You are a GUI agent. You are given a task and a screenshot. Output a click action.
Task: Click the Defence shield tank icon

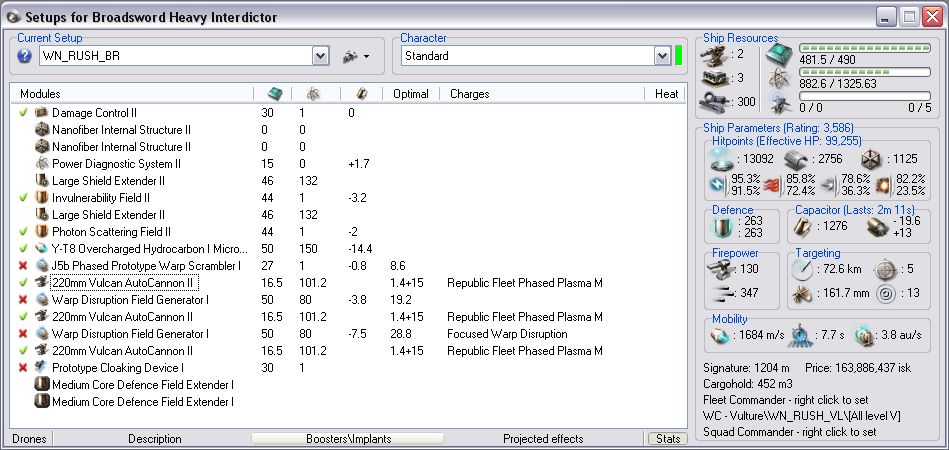point(723,226)
